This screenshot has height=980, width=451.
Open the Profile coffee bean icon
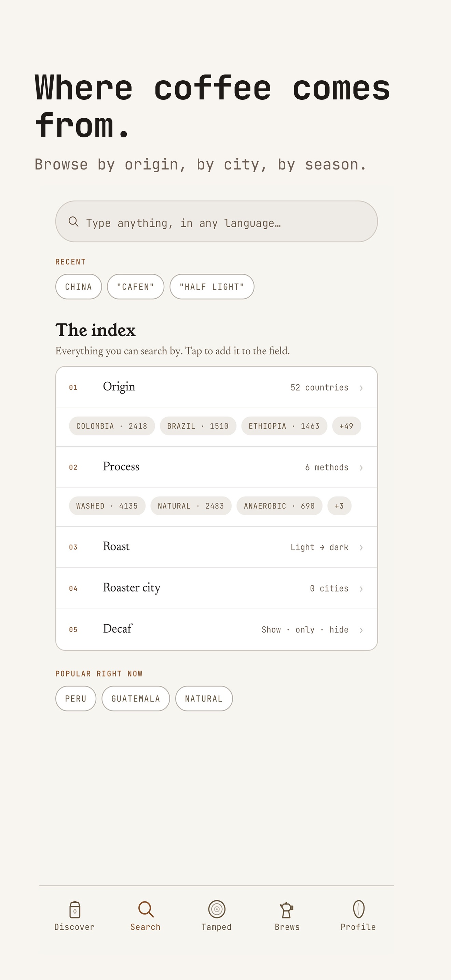359,909
